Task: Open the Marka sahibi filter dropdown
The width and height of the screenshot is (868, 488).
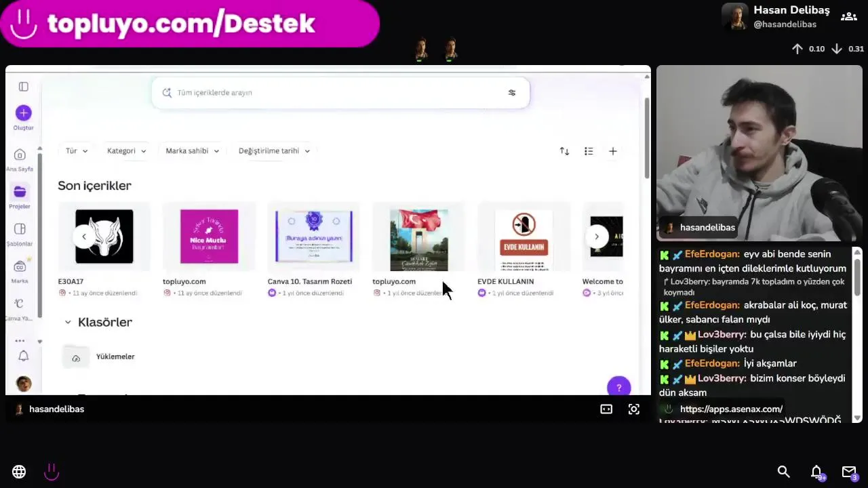Action: [x=193, y=150]
